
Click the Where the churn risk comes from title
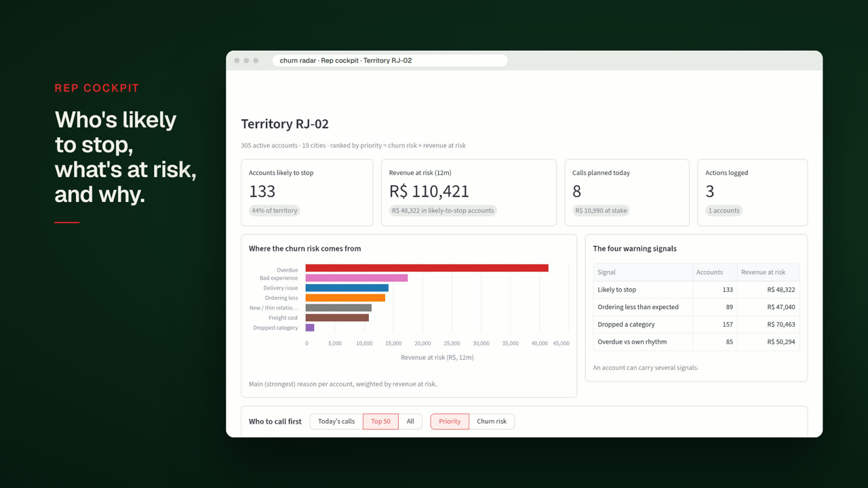305,249
